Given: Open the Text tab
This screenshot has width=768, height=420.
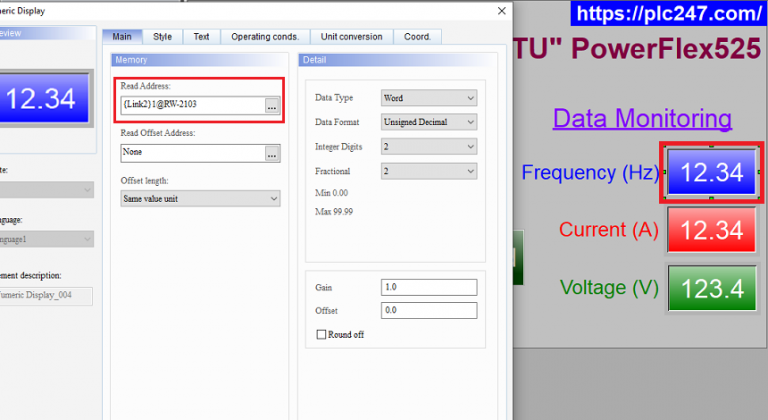Looking at the screenshot, I should pyautogui.click(x=201, y=37).
